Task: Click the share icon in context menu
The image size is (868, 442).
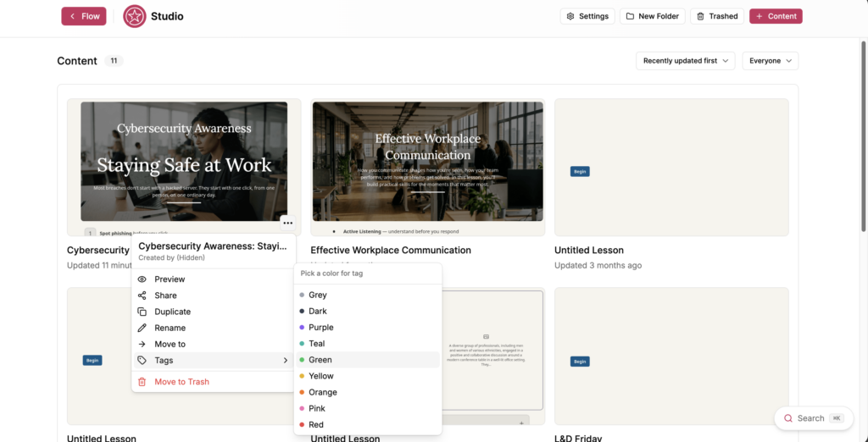Action: 142,296
